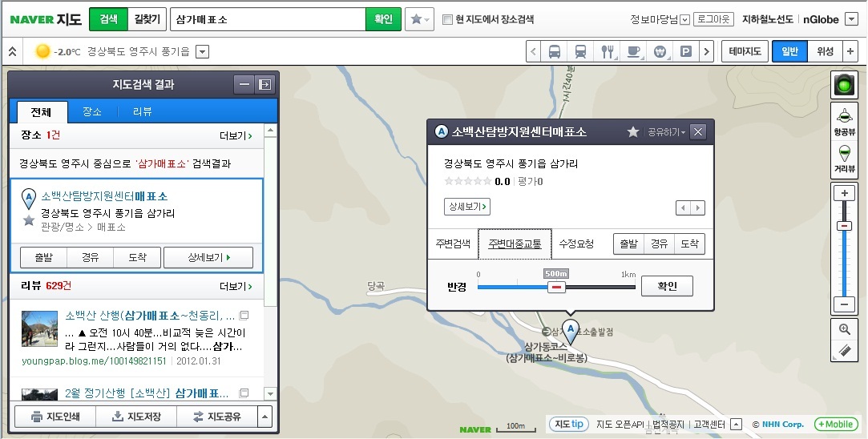Open the nGlobe dropdown arrow

(851, 19)
